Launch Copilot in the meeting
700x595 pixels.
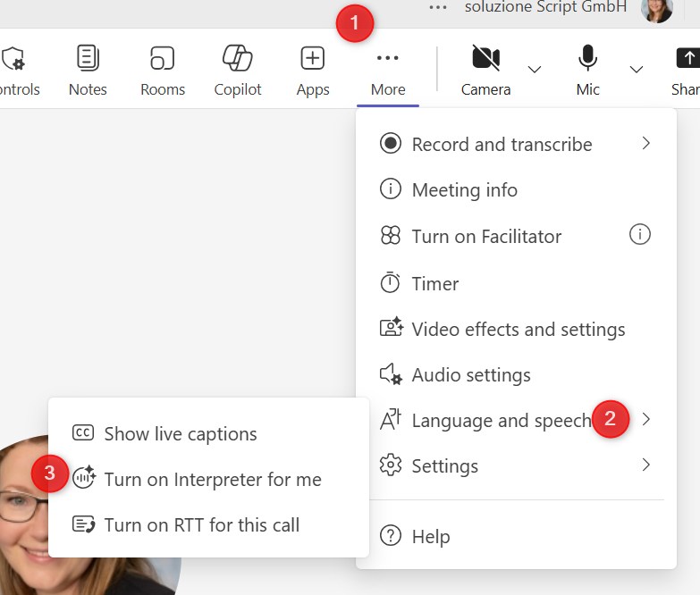pos(238,70)
